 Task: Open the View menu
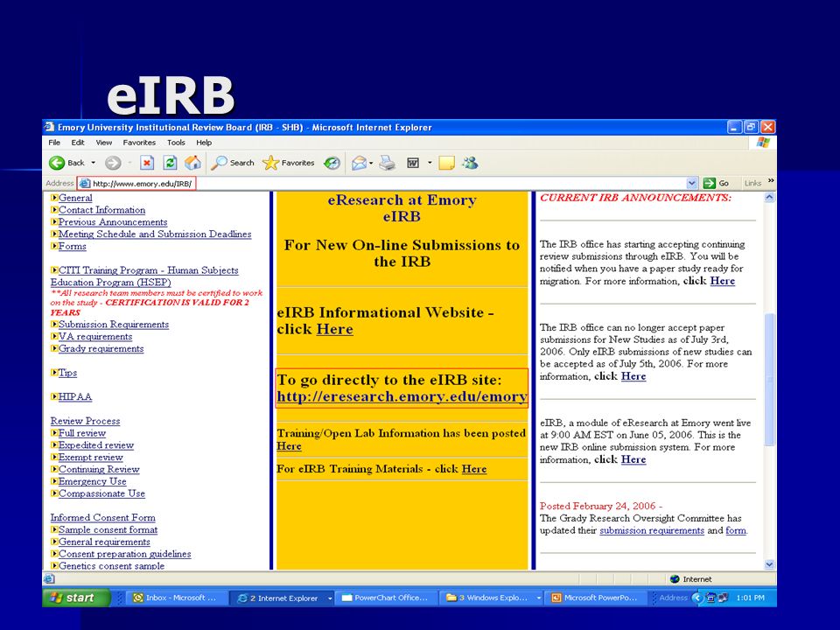click(x=104, y=143)
